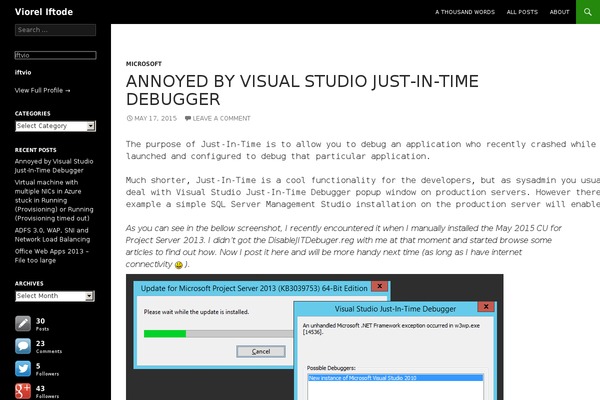Click the iftvio username link

point(23,72)
